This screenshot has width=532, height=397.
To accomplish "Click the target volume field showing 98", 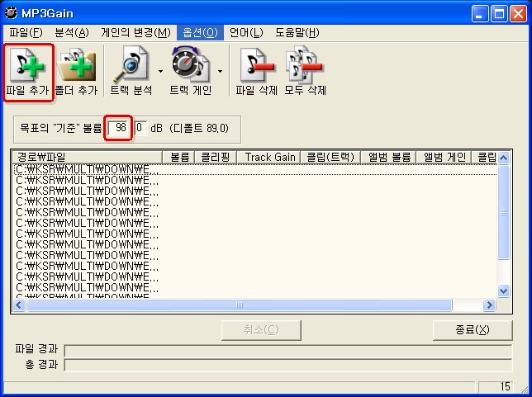I will pos(119,128).
